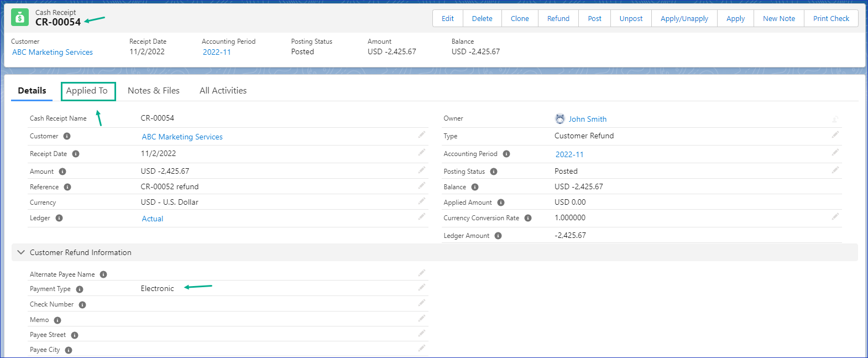This screenshot has width=868, height=358.
Task: Clone the cash receipt
Action: (x=520, y=18)
